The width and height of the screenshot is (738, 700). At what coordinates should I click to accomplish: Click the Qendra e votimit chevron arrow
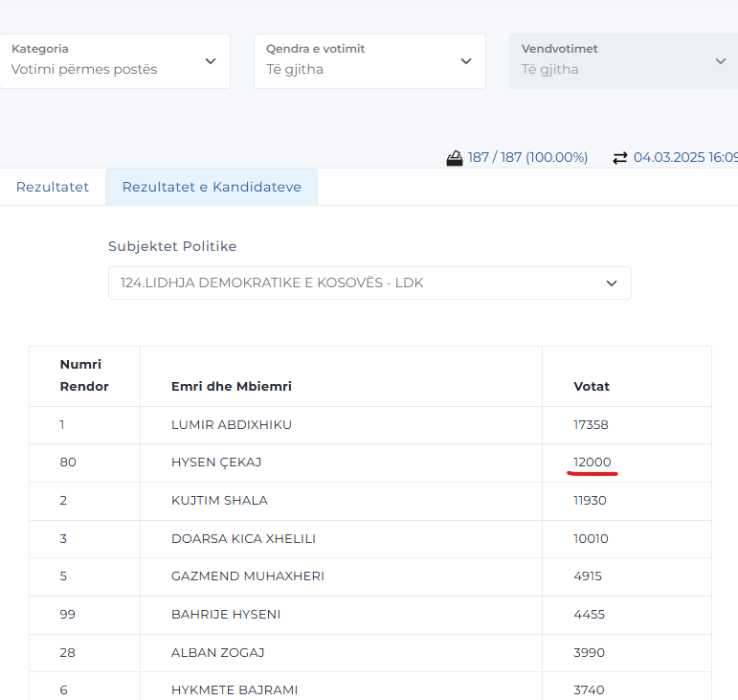point(466,61)
